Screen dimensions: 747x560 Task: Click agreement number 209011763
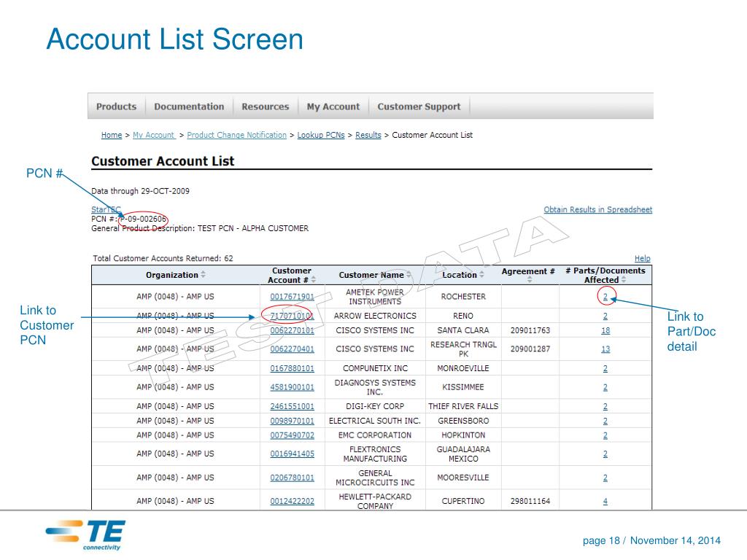point(530,330)
